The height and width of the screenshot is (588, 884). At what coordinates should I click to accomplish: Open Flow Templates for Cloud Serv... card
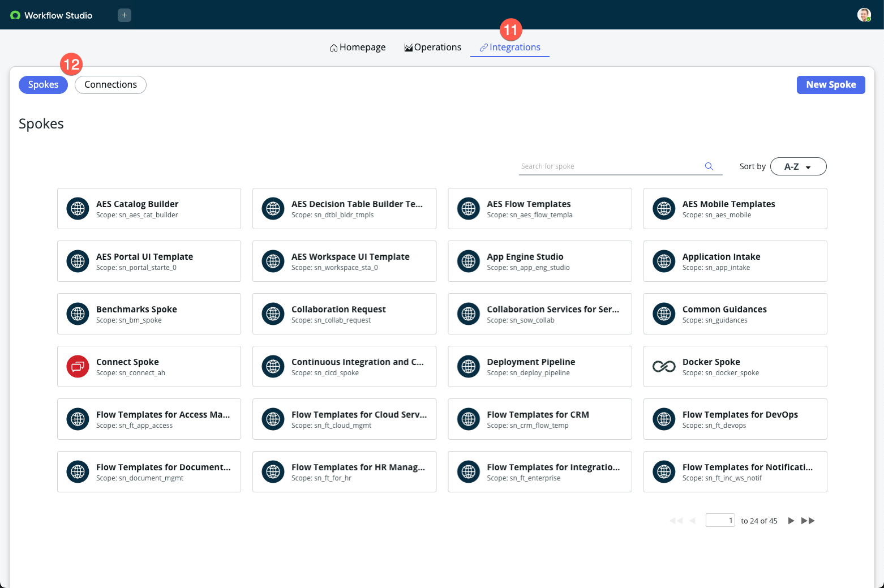click(344, 419)
